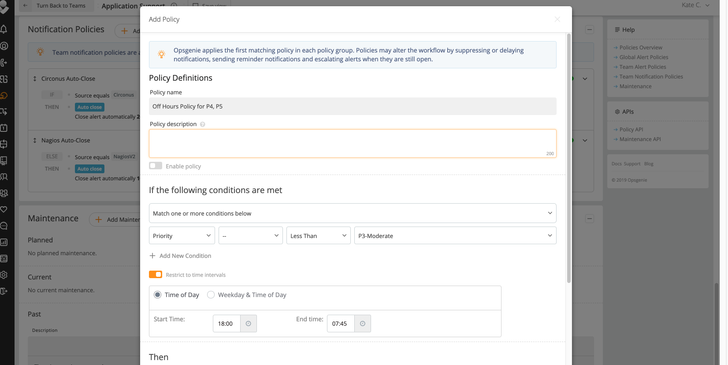Open the Less Than operator dropdown

click(x=318, y=235)
